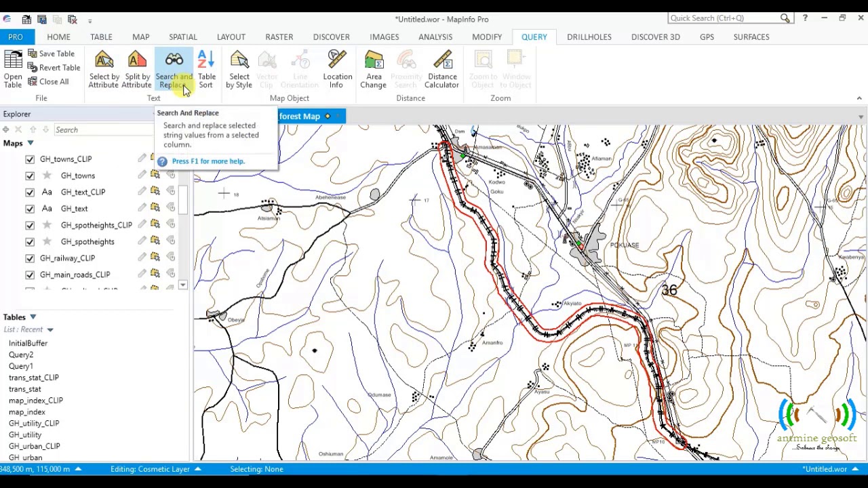The image size is (868, 488).
Task: Open the Editing: Cosmetic Layer dropdown
Action: 198,469
